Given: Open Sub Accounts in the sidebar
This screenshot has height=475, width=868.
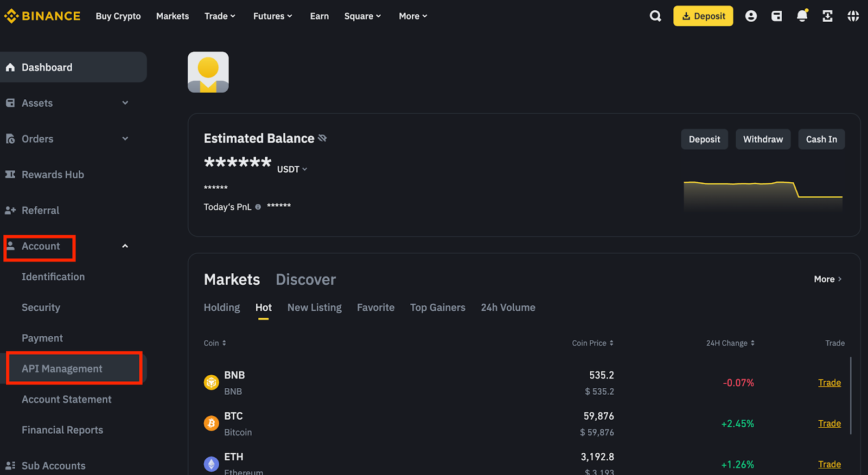Looking at the screenshot, I should click(x=53, y=466).
